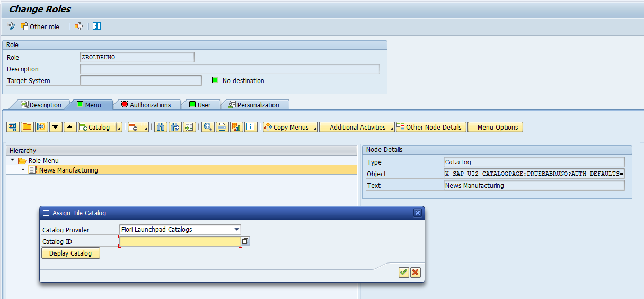Open the Personalization tab

(254, 105)
